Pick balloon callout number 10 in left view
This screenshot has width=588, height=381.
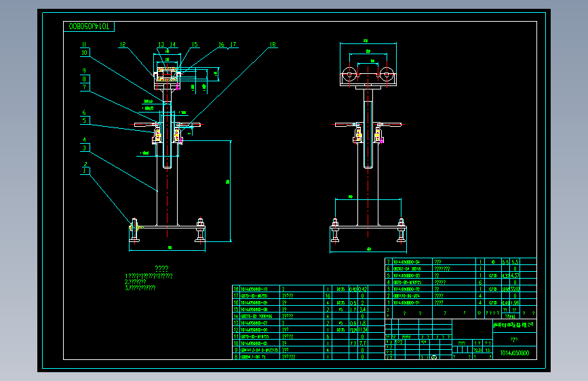84,52
